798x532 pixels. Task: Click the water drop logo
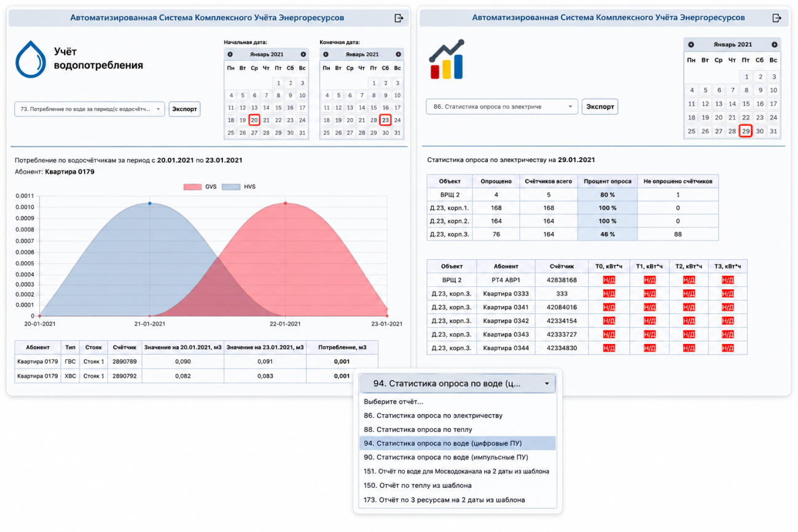click(x=31, y=59)
